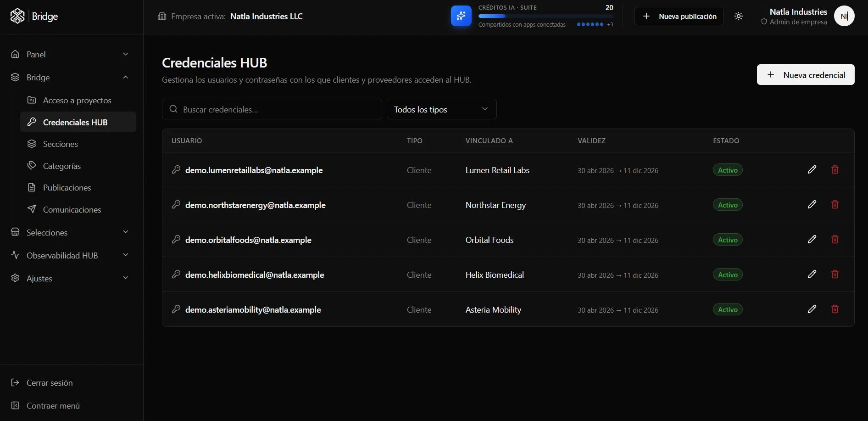Image resolution: width=868 pixels, height=421 pixels.
Task: Click Orbital Foods in Vinculado a column
Action: pos(490,240)
